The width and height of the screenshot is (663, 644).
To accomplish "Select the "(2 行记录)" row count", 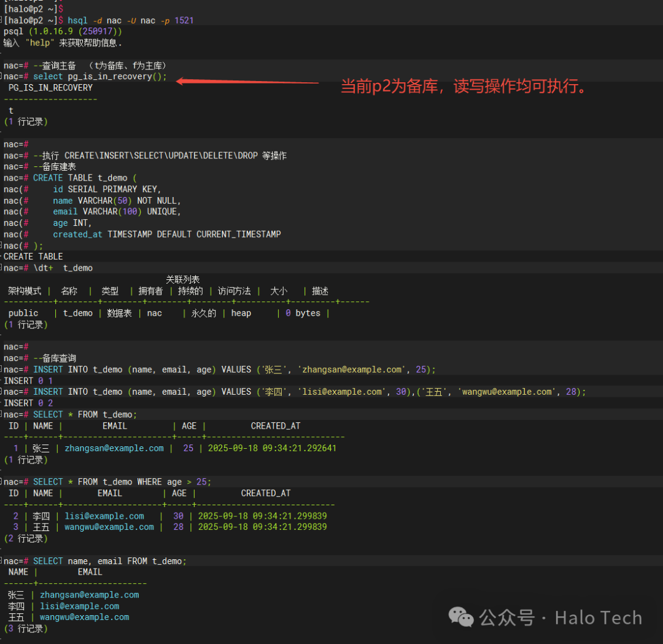I will click(x=26, y=538).
